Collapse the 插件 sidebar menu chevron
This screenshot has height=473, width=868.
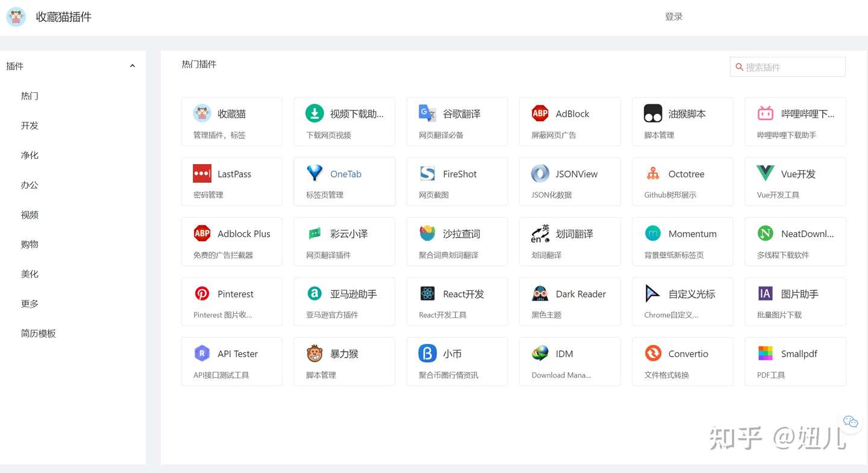[x=133, y=66]
